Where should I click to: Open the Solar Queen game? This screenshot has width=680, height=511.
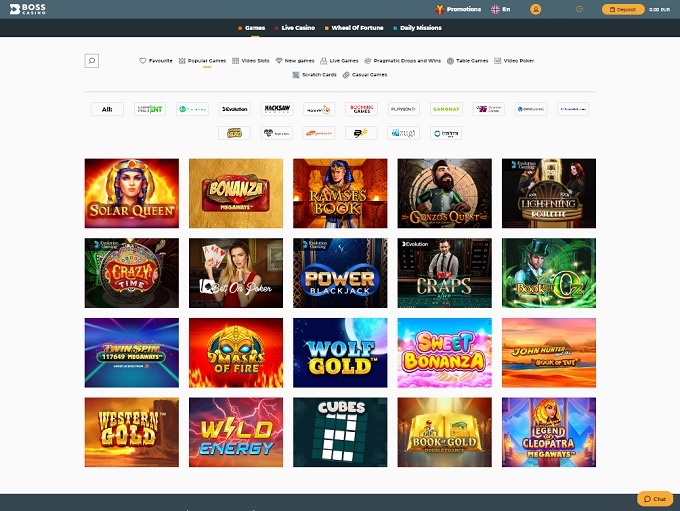tap(132, 193)
